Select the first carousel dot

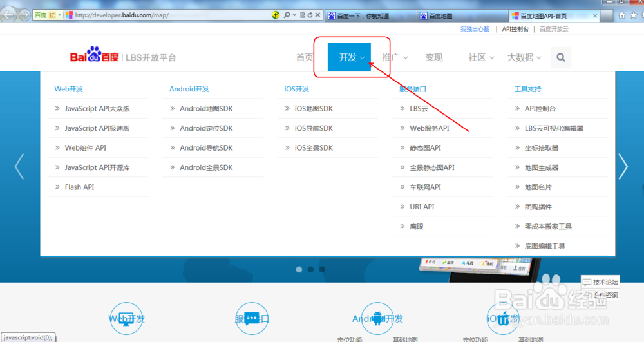click(299, 269)
